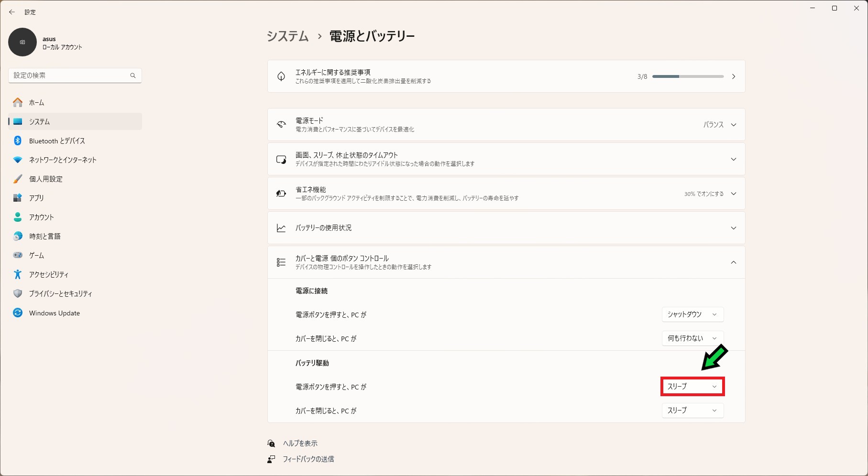The width and height of the screenshot is (868, 476).
Task: Open プライバシーとセキュリティ settings
Action: [60, 294]
